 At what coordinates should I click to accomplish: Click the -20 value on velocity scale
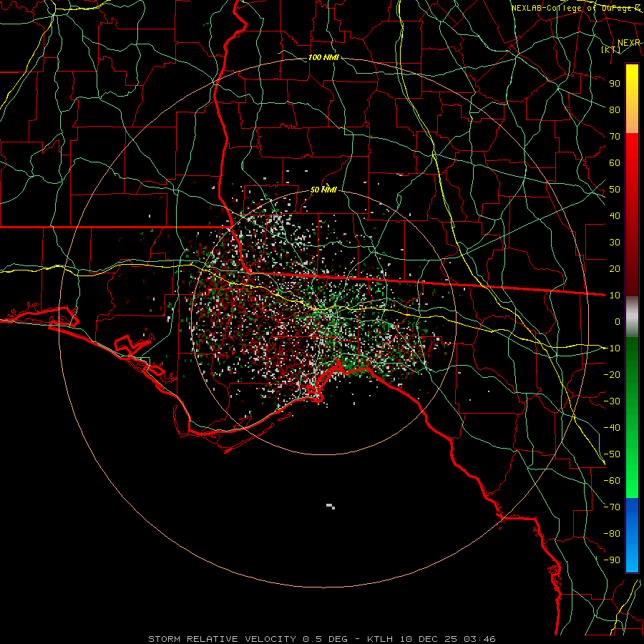click(x=612, y=374)
